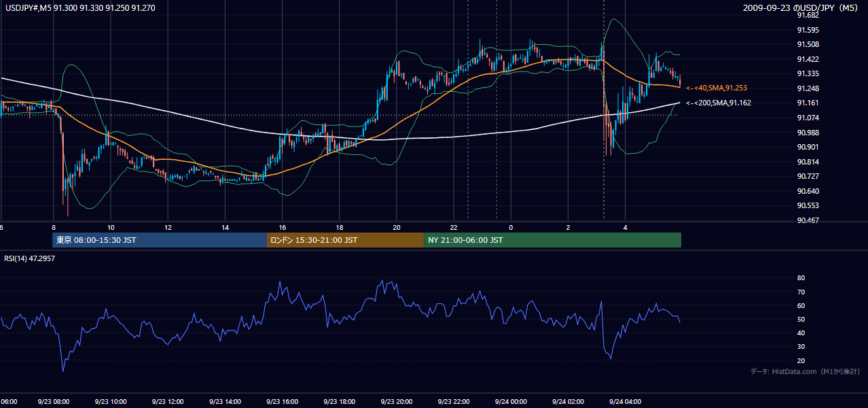Viewport: 868px width, 408px height.
Task: Click the 91.335 price axis label
Action: click(x=809, y=73)
